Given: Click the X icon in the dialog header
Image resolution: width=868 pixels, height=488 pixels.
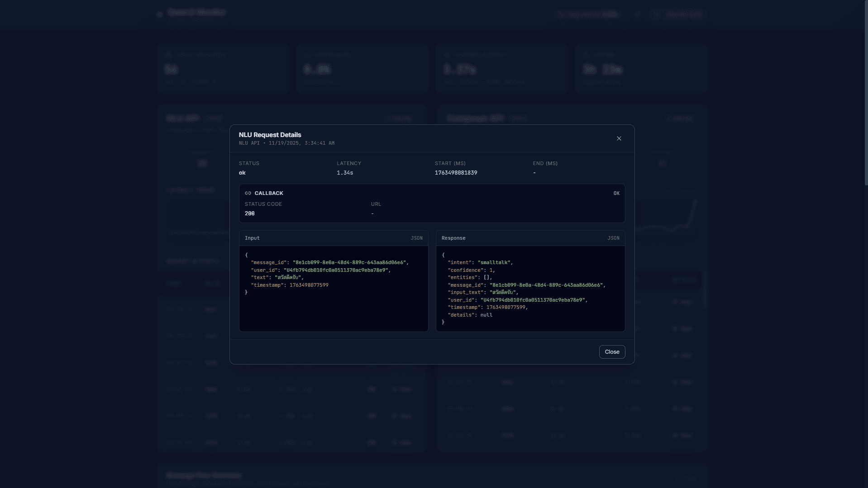Looking at the screenshot, I should point(619,138).
